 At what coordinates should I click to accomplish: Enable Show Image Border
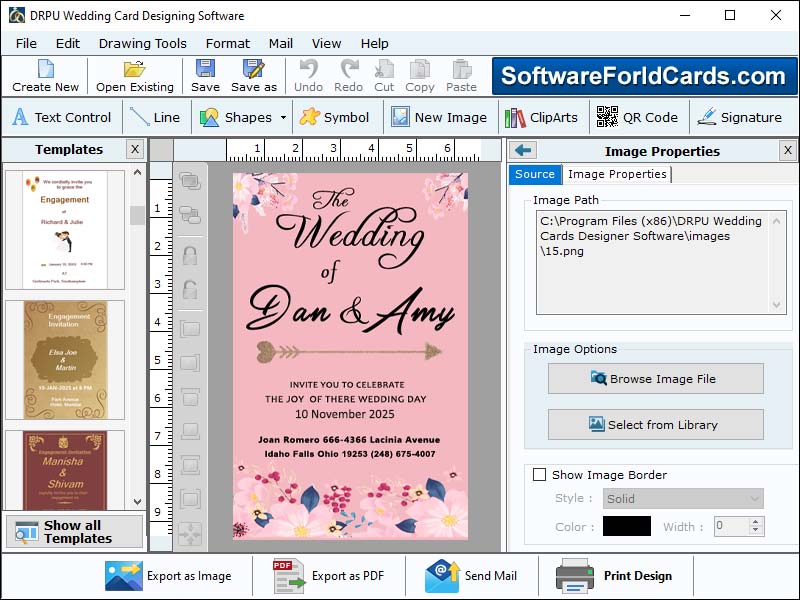[x=540, y=474]
